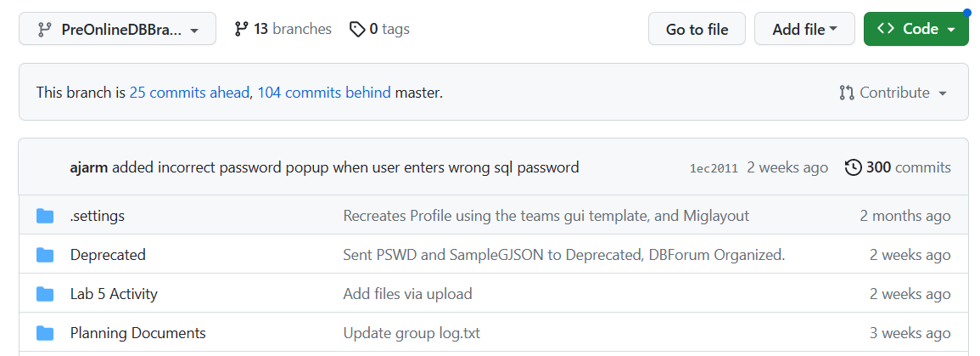Viewport: 980px width, 356px height.
Task: Click the tag icon beside 0 tags
Action: click(357, 30)
